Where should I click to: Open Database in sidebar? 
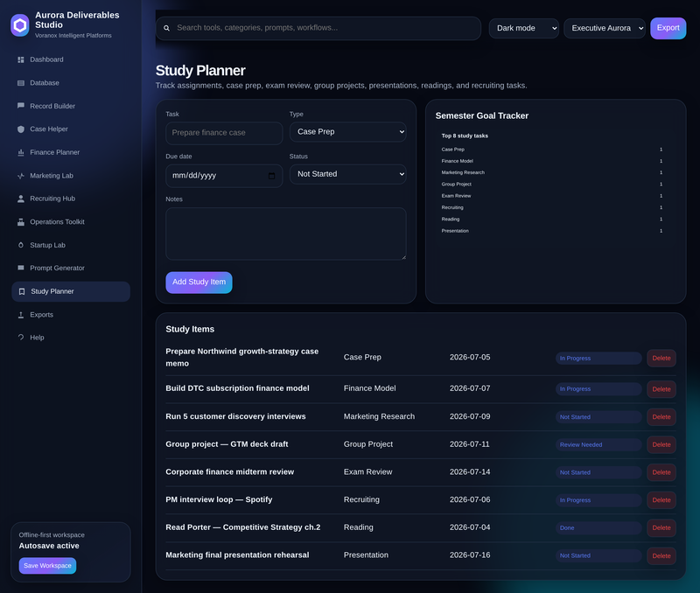point(71,83)
